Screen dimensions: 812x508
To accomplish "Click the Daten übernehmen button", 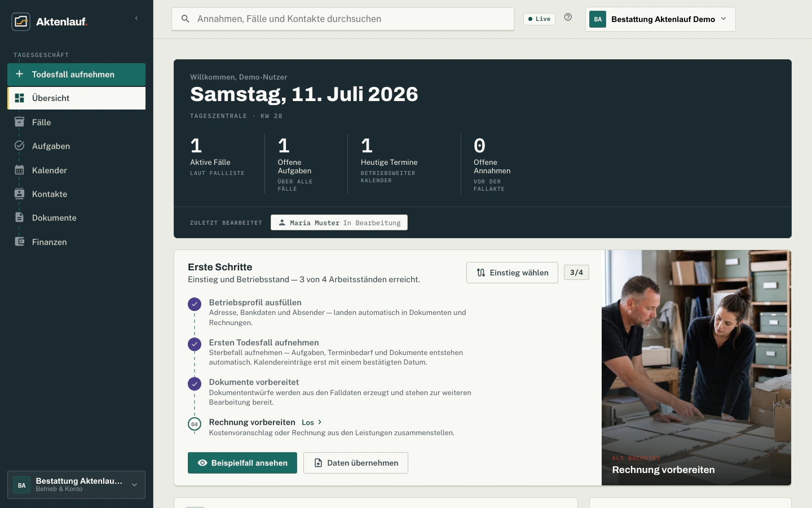I will 356,463.
